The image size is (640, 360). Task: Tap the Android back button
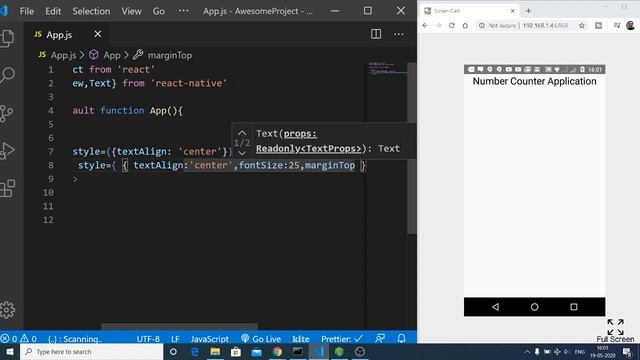(496, 307)
